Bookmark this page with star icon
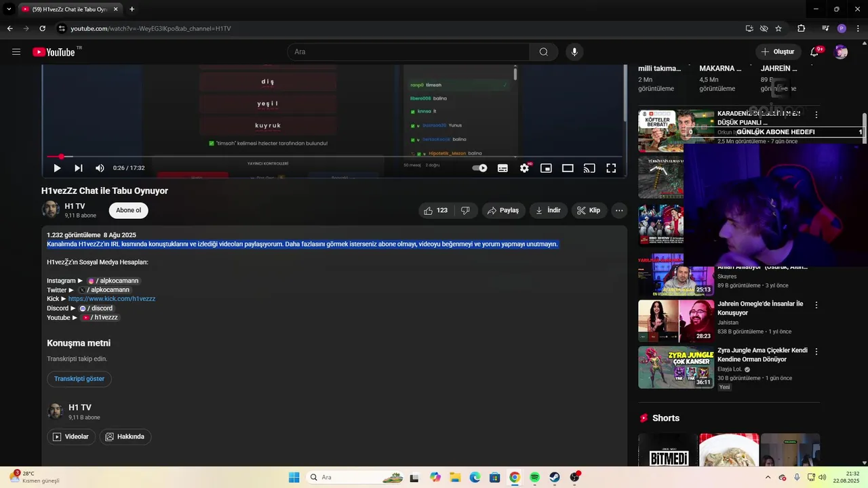This screenshot has width=868, height=488. click(x=778, y=28)
